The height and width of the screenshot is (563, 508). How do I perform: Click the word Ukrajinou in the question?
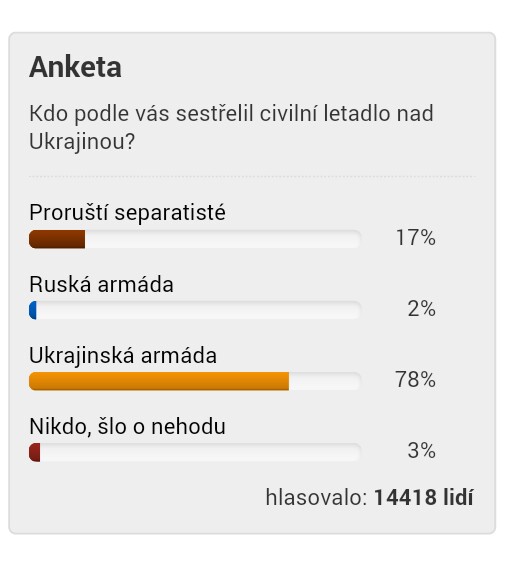(82, 141)
